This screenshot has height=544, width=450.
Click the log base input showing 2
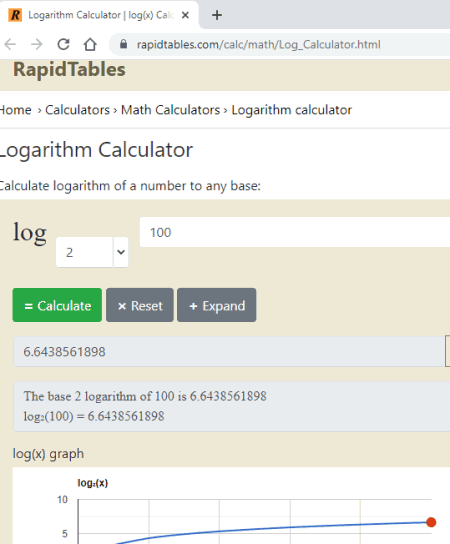point(84,252)
